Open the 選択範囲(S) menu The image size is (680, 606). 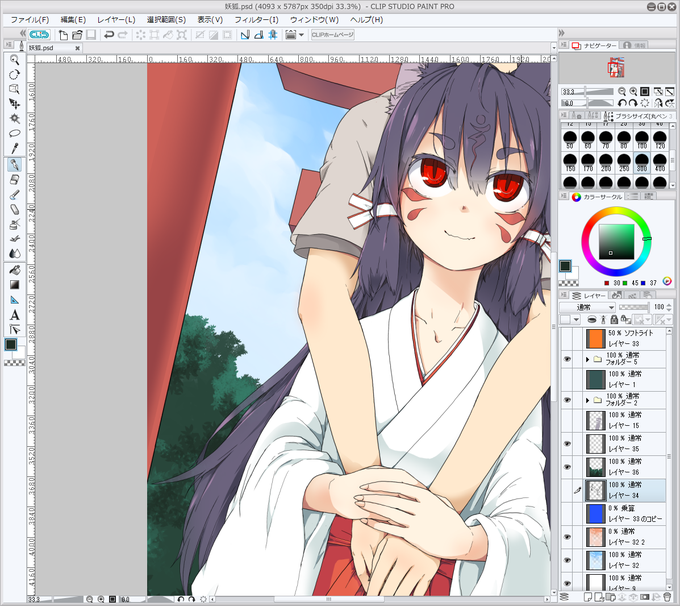point(166,20)
